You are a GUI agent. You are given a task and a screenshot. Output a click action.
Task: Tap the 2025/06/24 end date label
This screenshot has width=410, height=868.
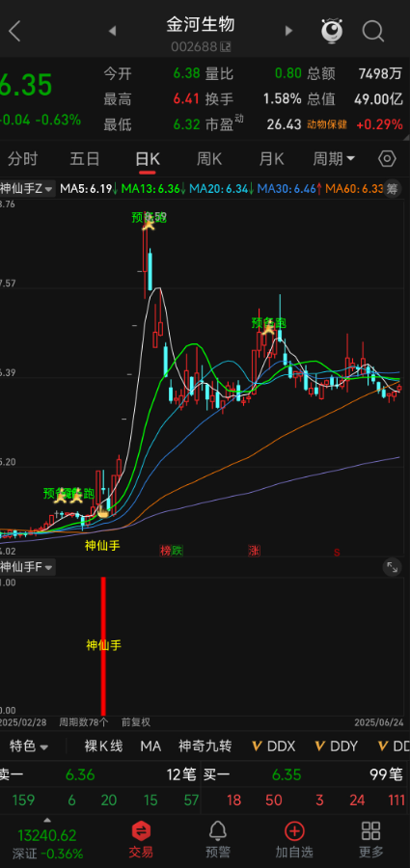click(379, 722)
